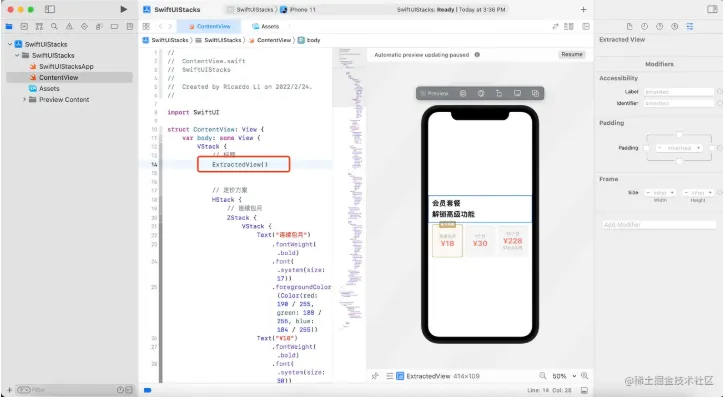Collapse the SwiftUIStacks group folder

17,55
